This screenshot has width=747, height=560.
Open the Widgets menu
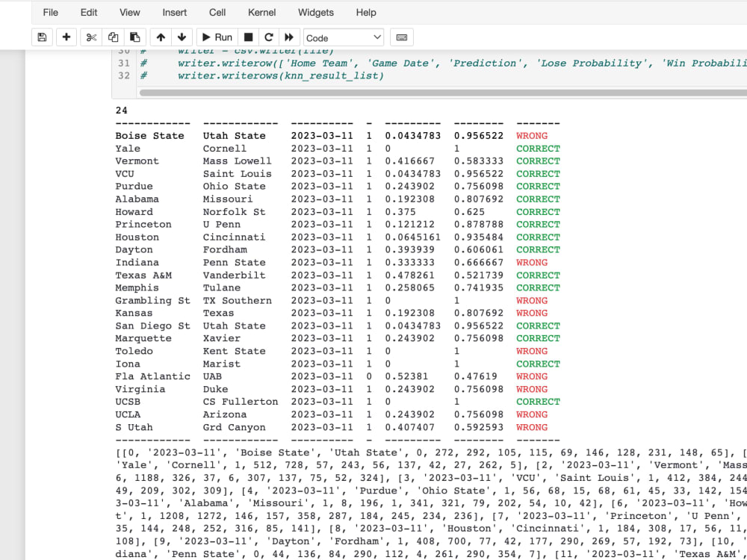coord(316,12)
